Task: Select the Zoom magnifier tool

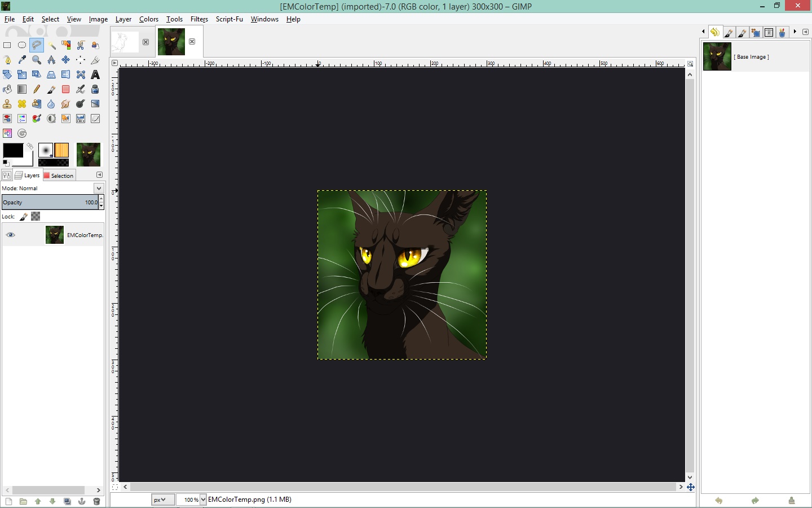Action: point(37,60)
